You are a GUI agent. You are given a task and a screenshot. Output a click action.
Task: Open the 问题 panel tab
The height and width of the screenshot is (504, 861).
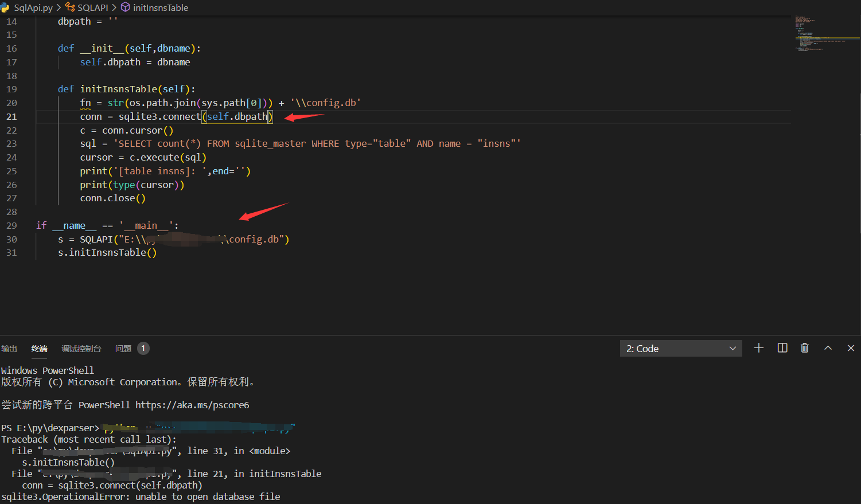[x=122, y=349]
